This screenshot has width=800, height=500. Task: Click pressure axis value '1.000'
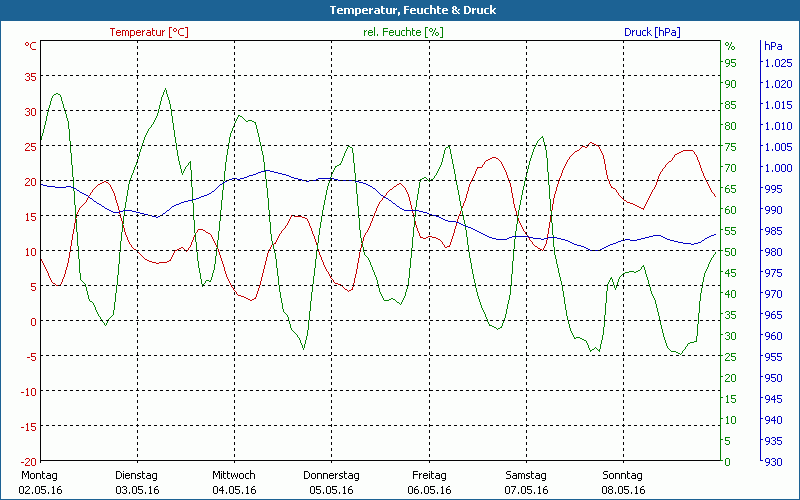[x=778, y=168]
